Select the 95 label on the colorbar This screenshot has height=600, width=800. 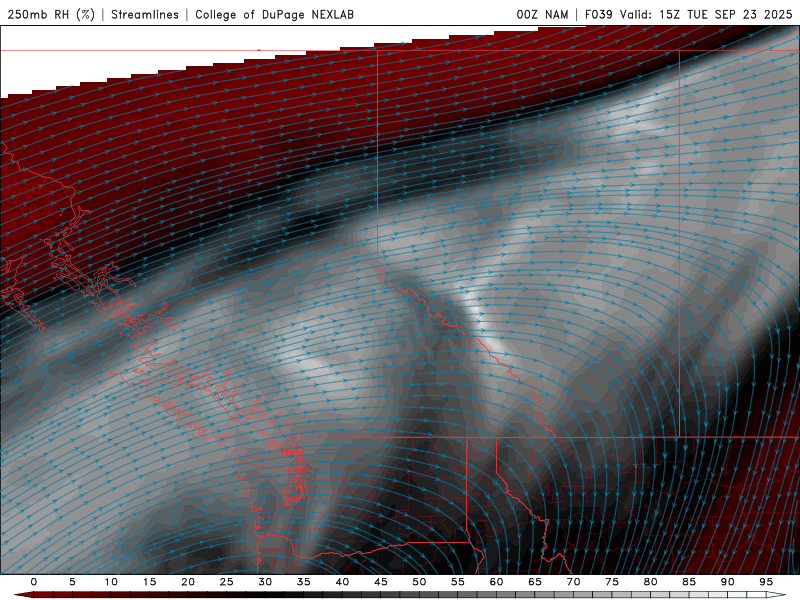point(766,582)
